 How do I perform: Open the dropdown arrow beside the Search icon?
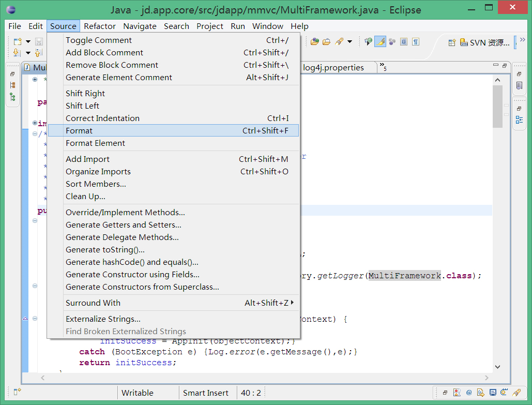tap(349, 42)
